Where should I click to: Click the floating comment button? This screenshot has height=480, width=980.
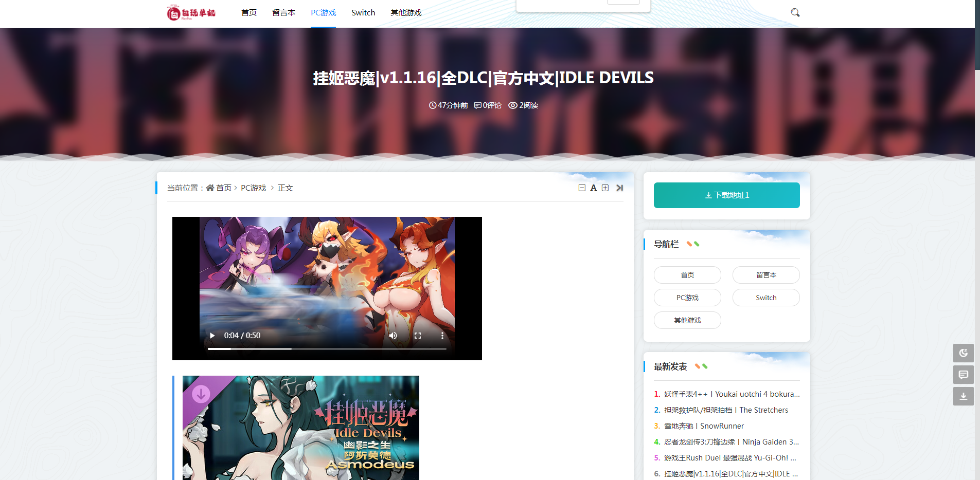tap(964, 375)
